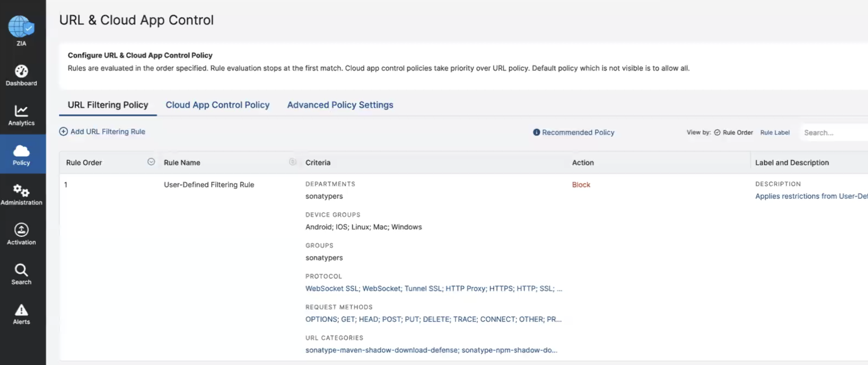This screenshot has width=868, height=365.
Task: Click the 'Rule Order' column header text
Action: pos(84,163)
